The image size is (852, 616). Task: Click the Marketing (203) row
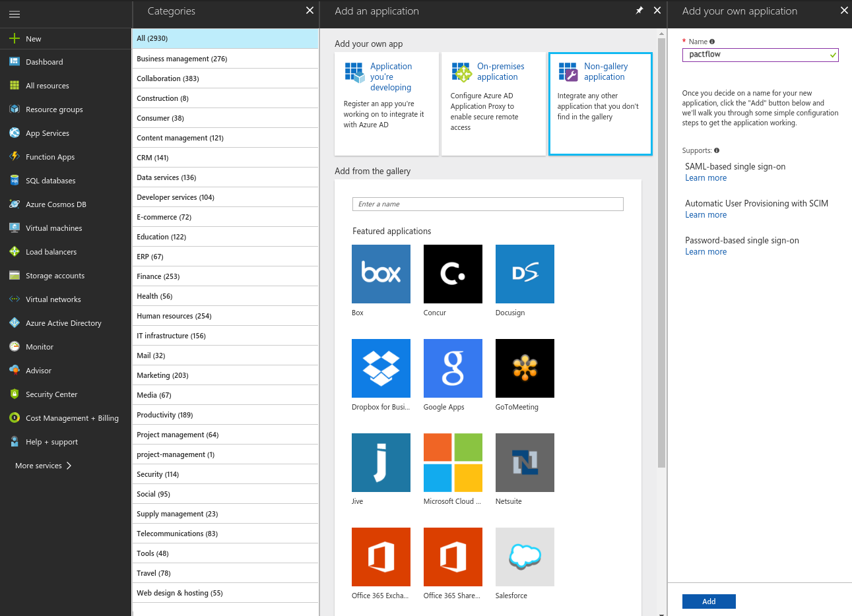tap(225, 375)
